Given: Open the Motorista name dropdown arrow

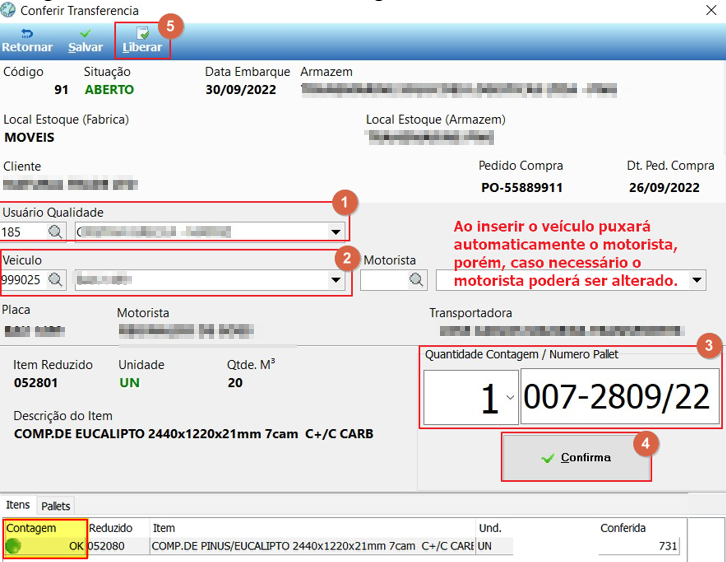Looking at the screenshot, I should [x=697, y=280].
